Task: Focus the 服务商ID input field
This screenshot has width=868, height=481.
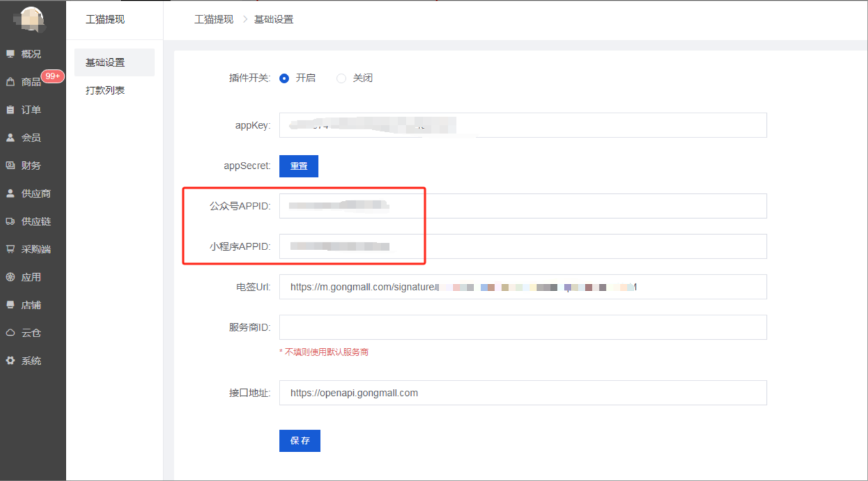Action: (523, 327)
